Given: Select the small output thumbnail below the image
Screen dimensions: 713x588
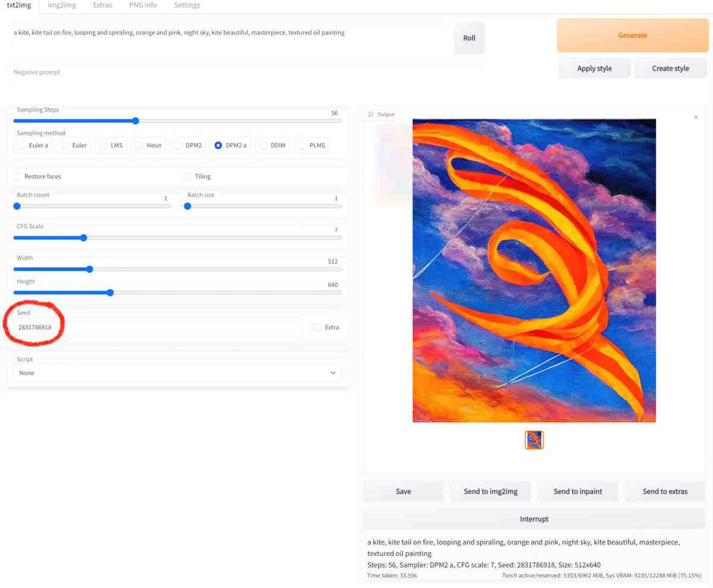Looking at the screenshot, I should tap(534, 440).
